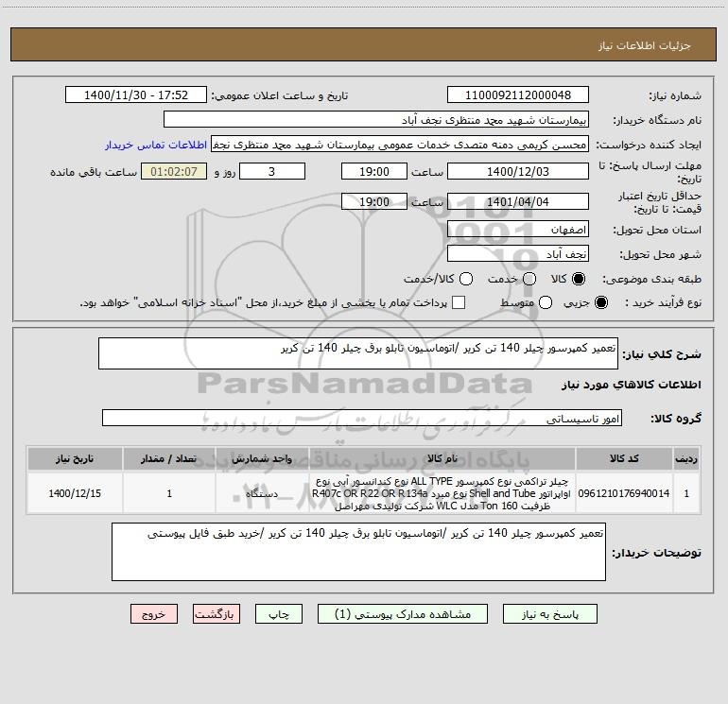Click the کد کالا column header
Viewport: 728px width, 704px height.
[624, 459]
